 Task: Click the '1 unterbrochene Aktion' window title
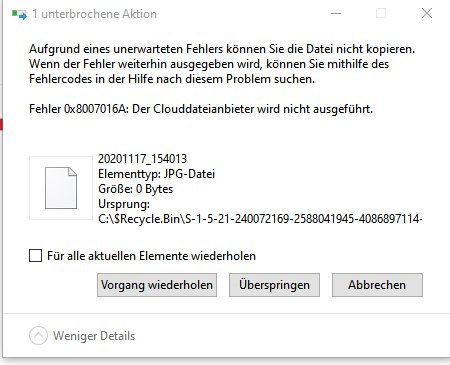pos(95,14)
